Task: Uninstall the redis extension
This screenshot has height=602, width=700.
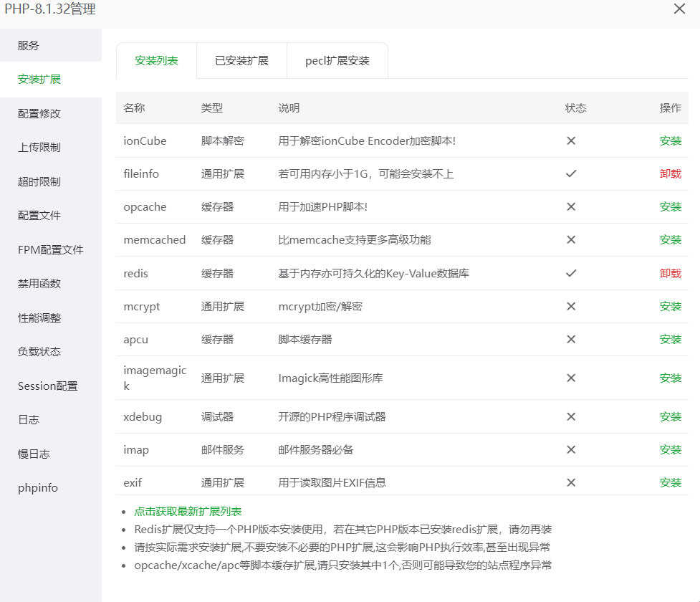Action: [x=671, y=274]
